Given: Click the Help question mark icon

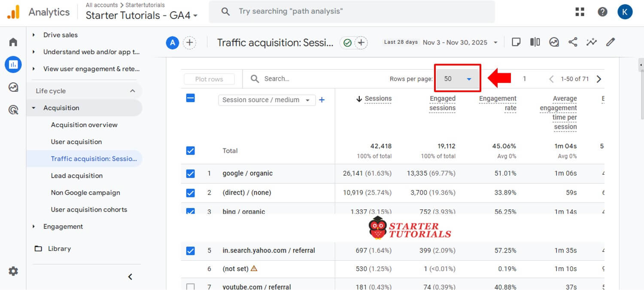Looking at the screenshot, I should click(x=602, y=12).
